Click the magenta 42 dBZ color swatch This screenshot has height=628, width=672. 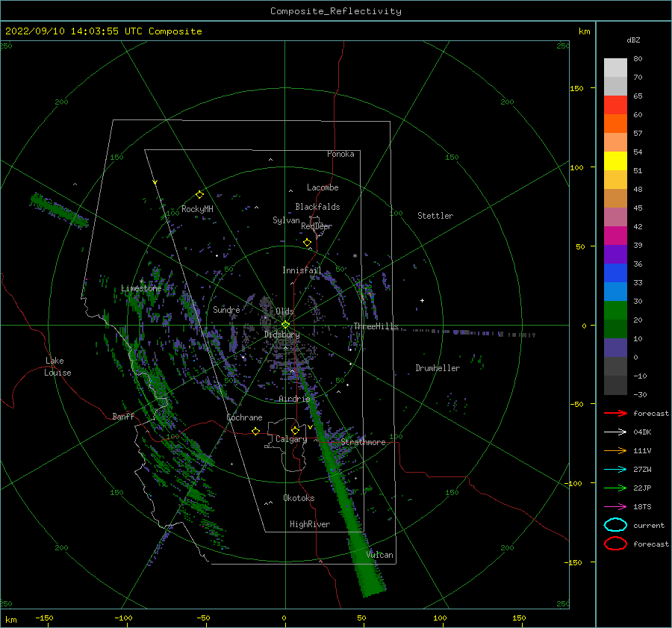(615, 235)
